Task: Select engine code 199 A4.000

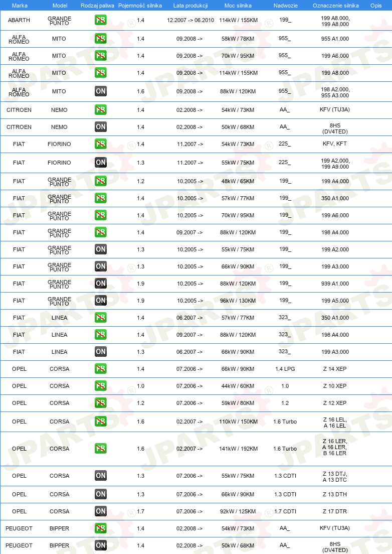Action: [335, 181]
